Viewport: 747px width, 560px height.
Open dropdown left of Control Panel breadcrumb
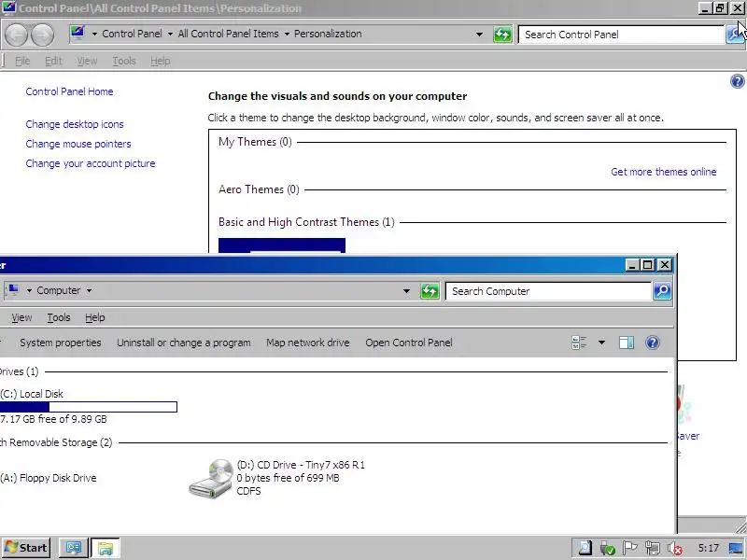(94, 35)
